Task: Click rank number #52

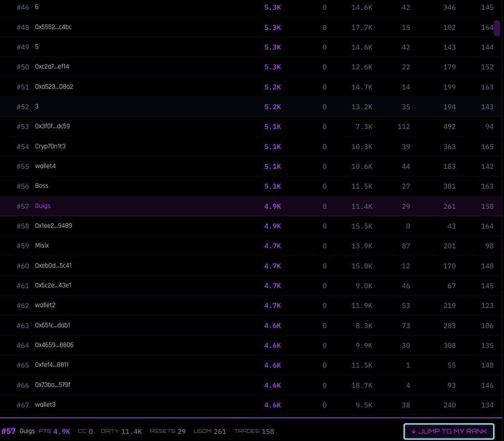Action: (23, 107)
